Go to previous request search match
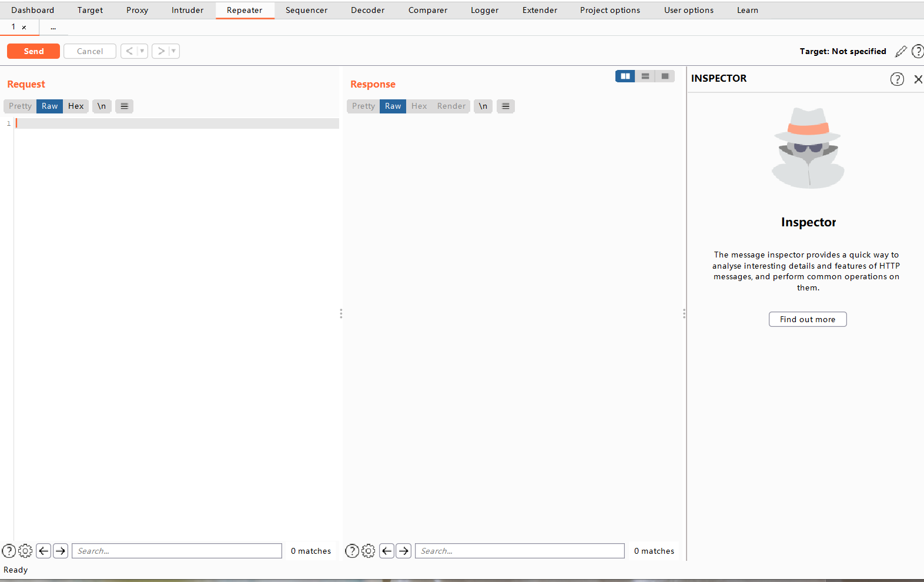The height and width of the screenshot is (582, 924). (x=43, y=551)
